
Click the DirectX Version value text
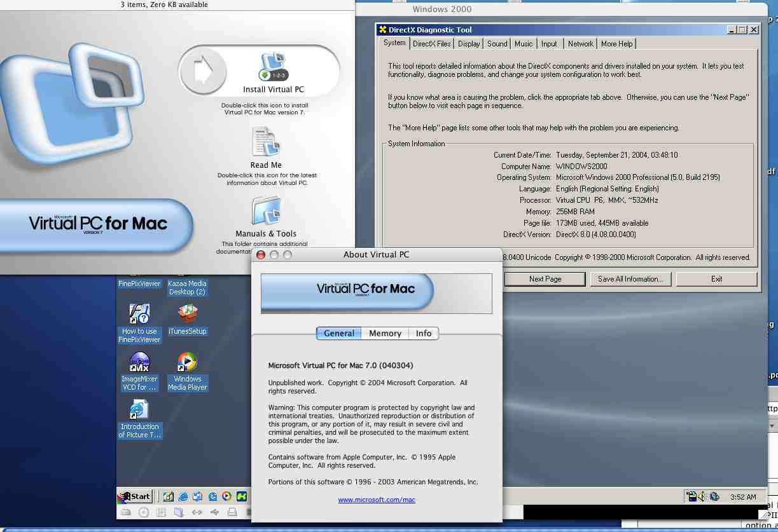pos(596,235)
